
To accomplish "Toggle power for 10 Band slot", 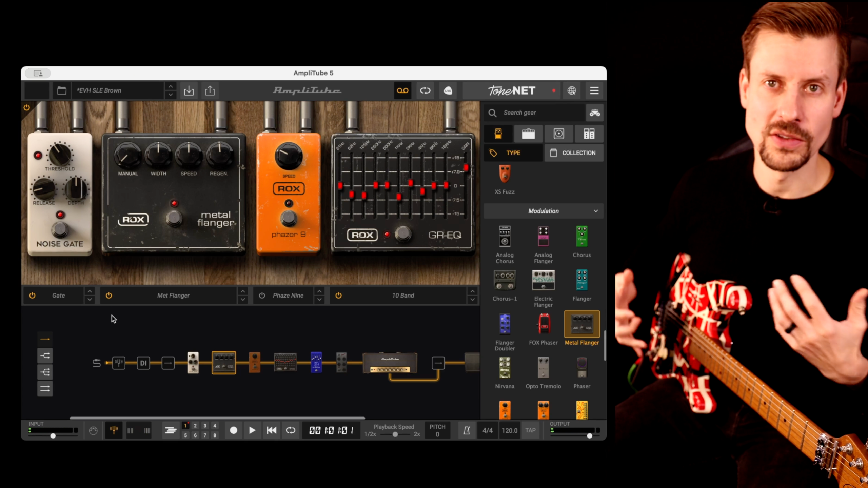I will click(338, 296).
